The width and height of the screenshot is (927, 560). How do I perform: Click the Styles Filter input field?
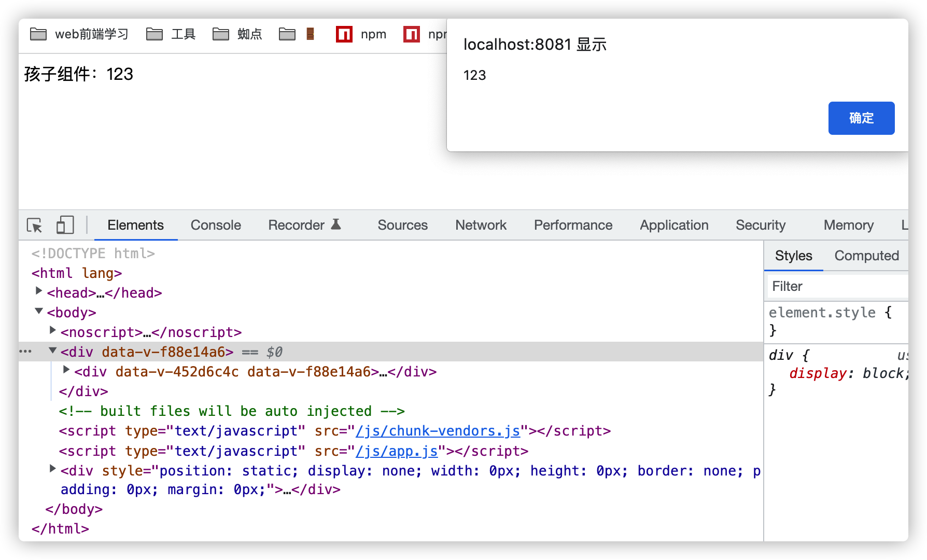(x=836, y=286)
